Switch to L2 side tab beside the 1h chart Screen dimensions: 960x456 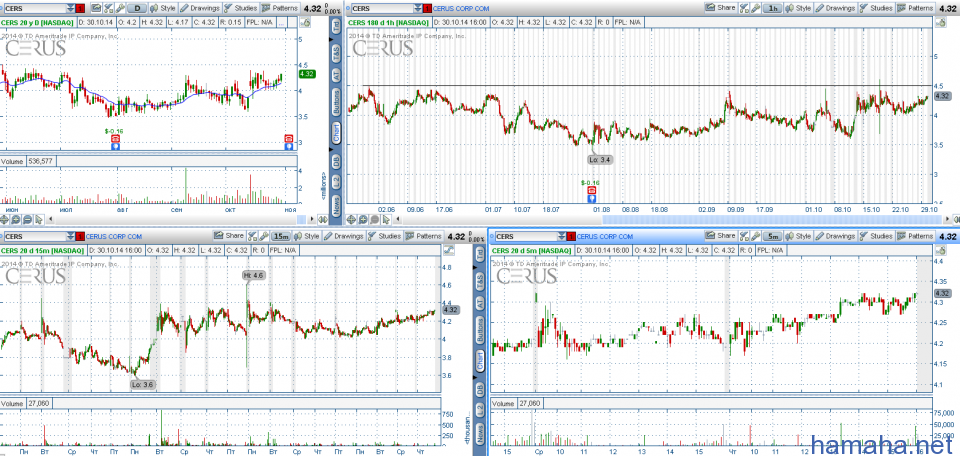tap(336, 182)
